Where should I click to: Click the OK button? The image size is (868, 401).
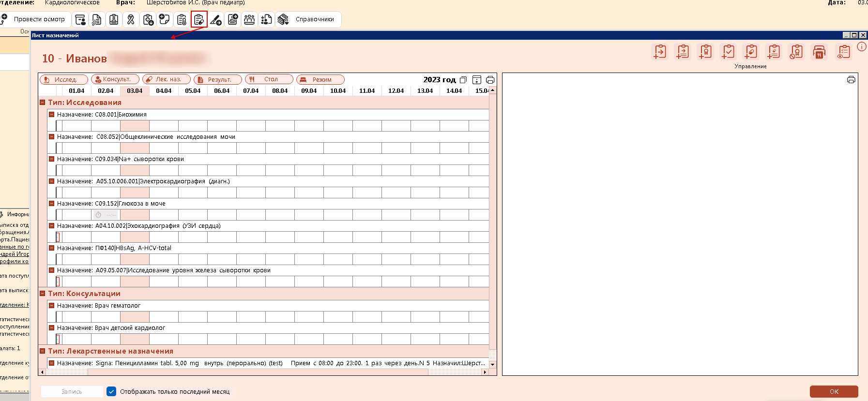[834, 391]
